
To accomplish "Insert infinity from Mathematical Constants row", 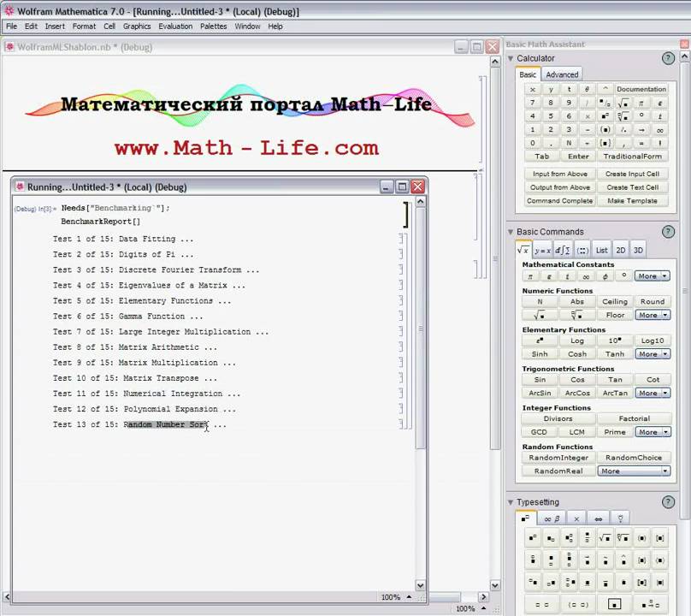I will click(x=586, y=276).
